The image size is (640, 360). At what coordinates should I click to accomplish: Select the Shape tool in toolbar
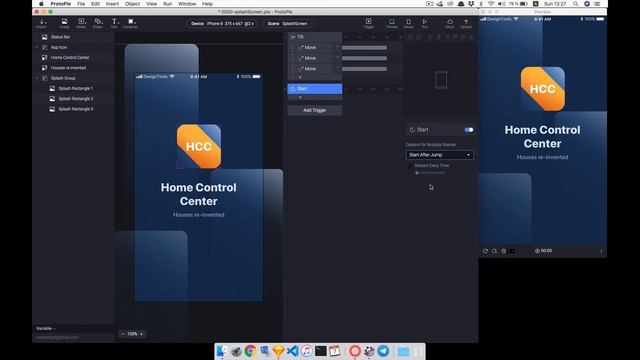[98, 23]
